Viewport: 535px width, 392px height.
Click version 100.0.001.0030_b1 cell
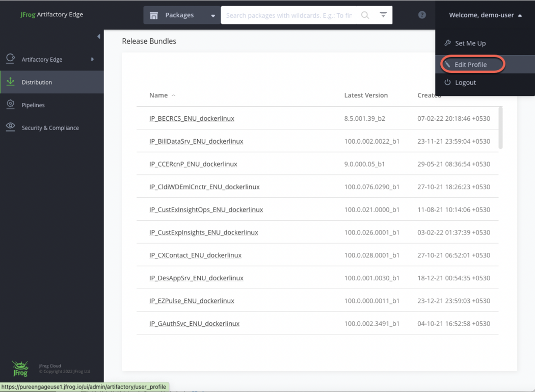[x=371, y=278]
